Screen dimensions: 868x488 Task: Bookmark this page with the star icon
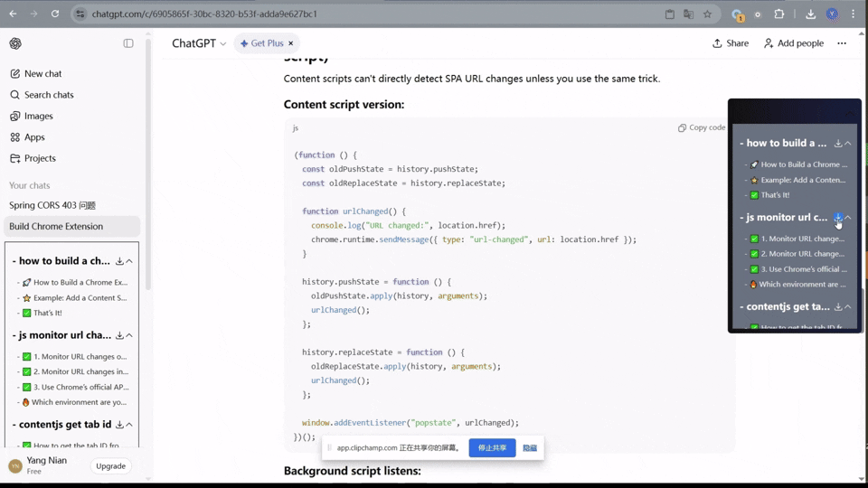pos(707,14)
